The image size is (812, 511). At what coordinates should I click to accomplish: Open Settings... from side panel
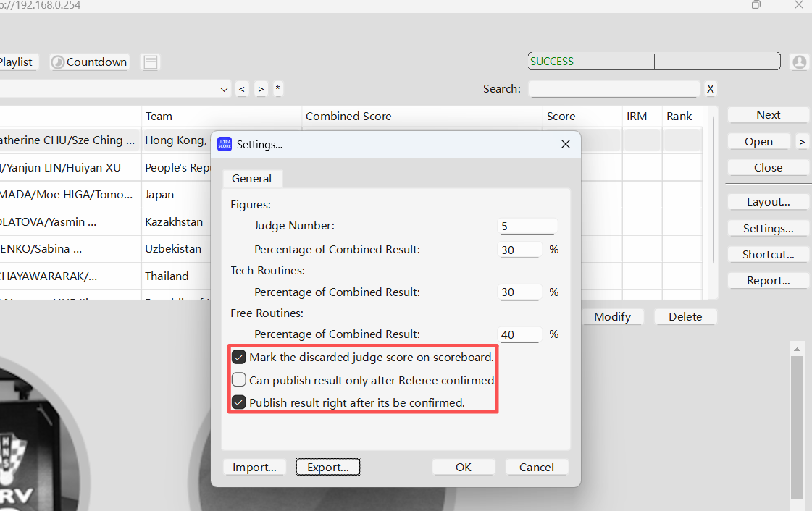point(768,228)
